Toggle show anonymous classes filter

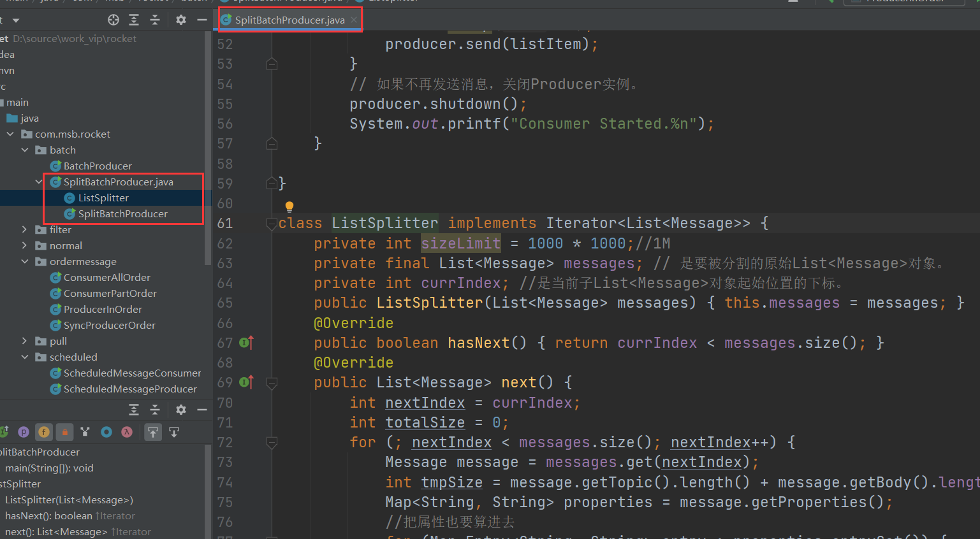click(x=106, y=432)
